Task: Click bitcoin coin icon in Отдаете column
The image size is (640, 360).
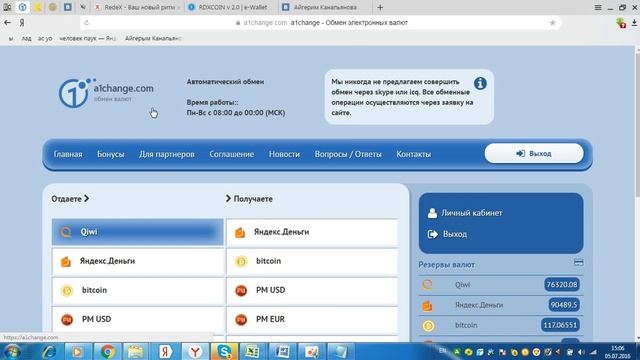Action: coord(67,290)
